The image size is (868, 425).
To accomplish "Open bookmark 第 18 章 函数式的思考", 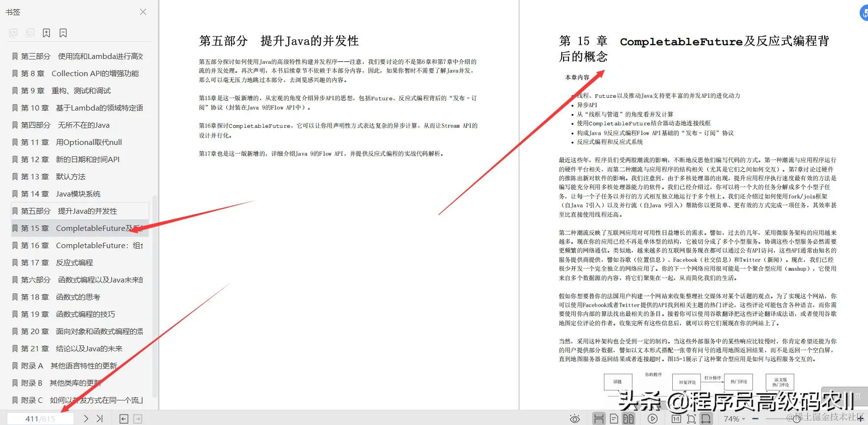I will pyautogui.click(x=80, y=297).
